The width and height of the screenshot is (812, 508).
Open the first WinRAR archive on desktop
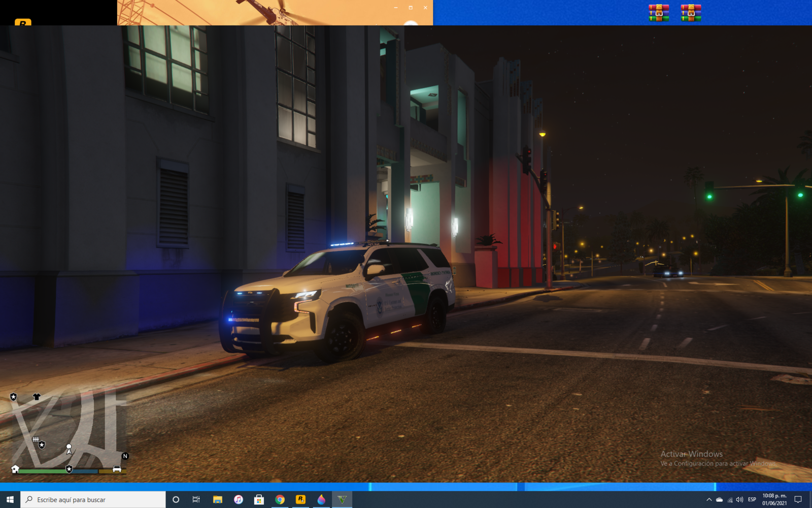click(x=658, y=13)
